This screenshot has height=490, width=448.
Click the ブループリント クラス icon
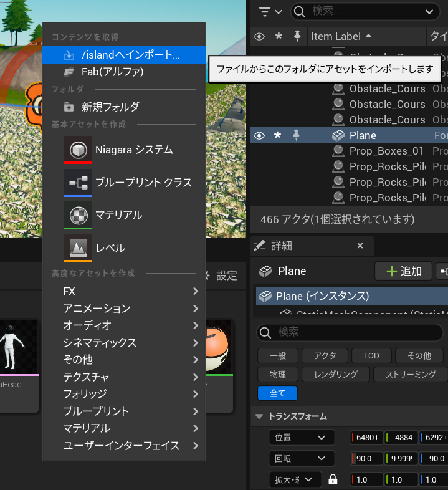tap(78, 183)
